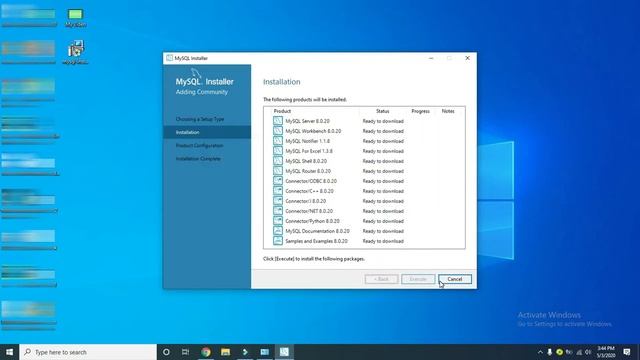Click Ready to download status for Connector/J
Screen dimensions: 640x360
coord(383,201)
